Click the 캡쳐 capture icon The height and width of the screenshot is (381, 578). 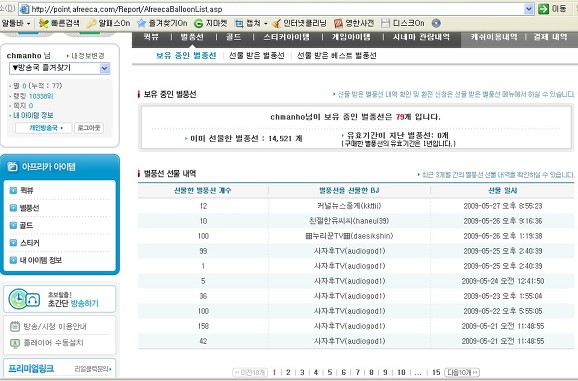239,24
